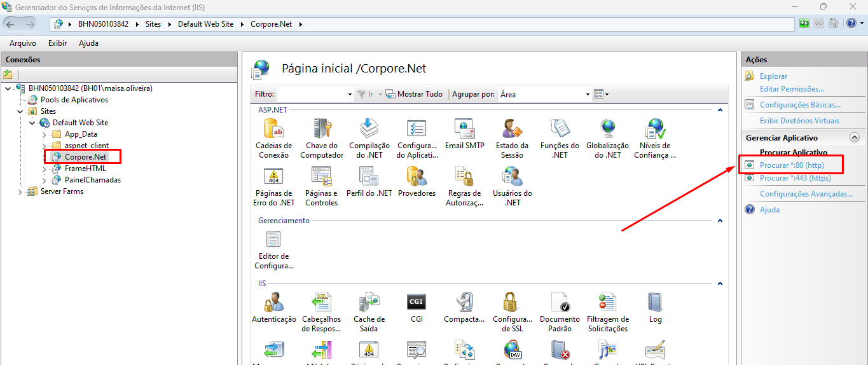Open the view mode dropdown button

coord(601,94)
